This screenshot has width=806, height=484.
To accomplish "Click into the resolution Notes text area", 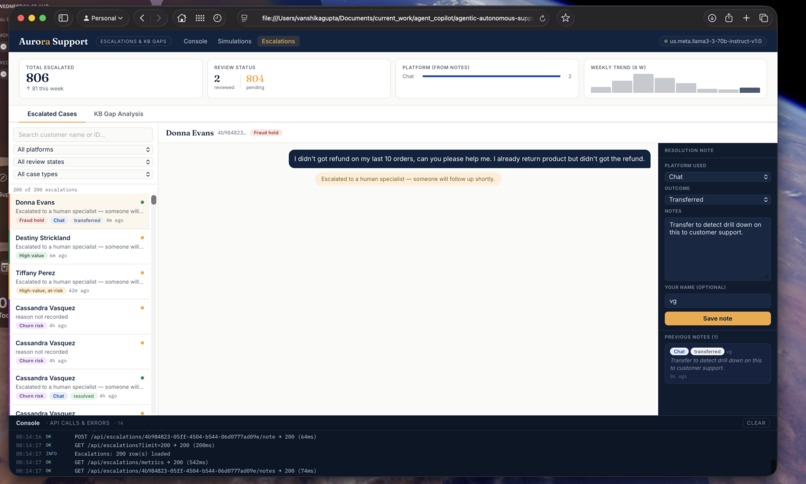I will tap(718, 248).
